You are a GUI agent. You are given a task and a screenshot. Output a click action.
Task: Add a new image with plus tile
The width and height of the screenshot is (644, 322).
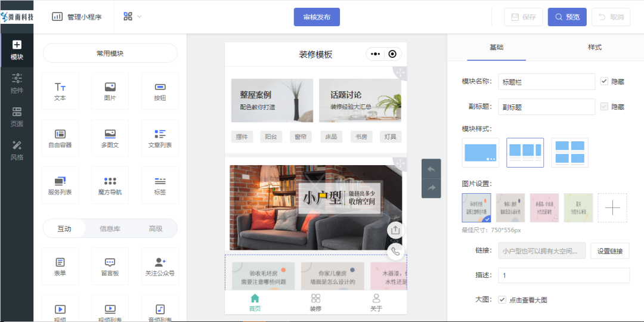click(x=612, y=208)
